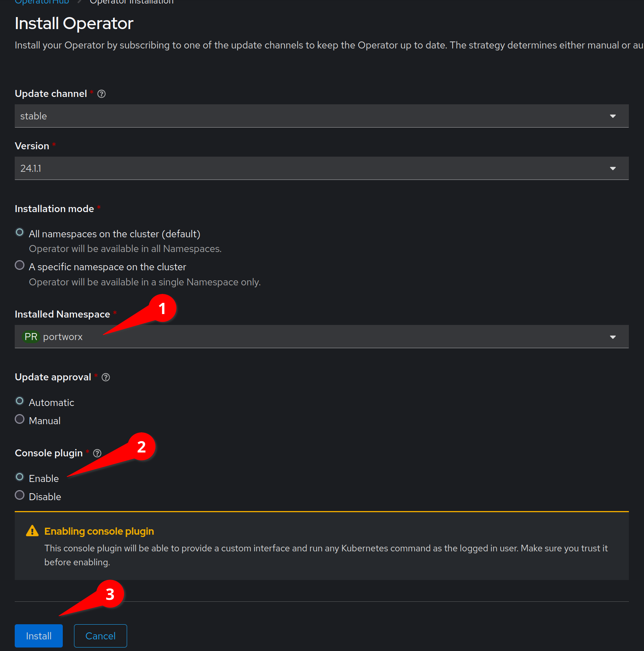Select All namespaces on the cluster option
The width and height of the screenshot is (644, 651).
(x=20, y=232)
